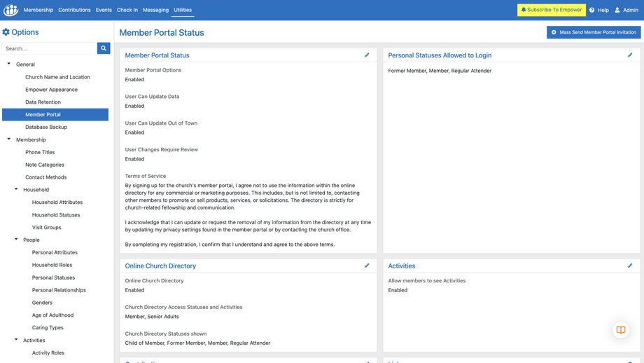
Task: Collapse the Household subsection
Action: click(16, 189)
